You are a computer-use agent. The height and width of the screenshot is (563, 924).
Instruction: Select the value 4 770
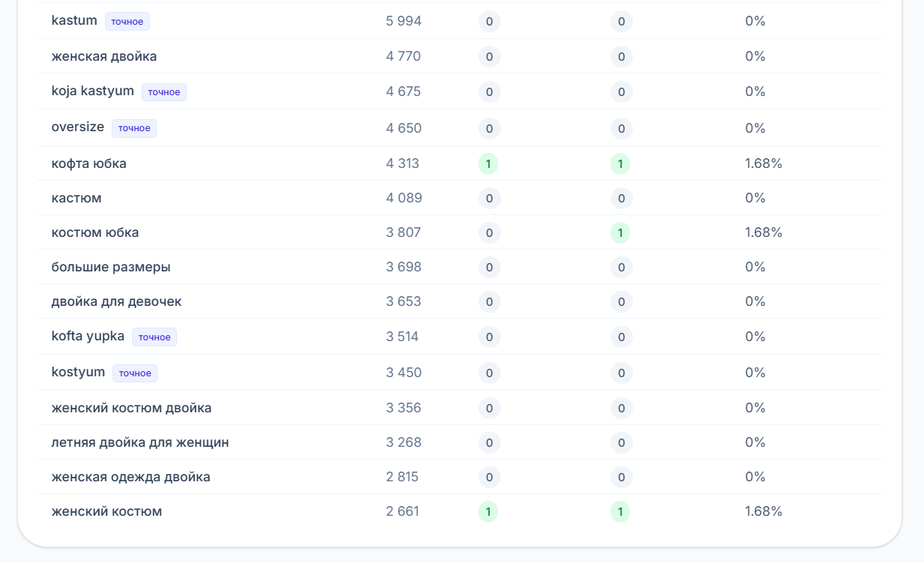coord(403,56)
